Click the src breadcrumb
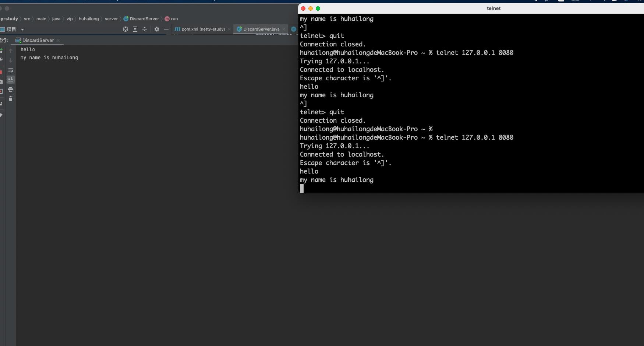644x346 pixels. 27,19
